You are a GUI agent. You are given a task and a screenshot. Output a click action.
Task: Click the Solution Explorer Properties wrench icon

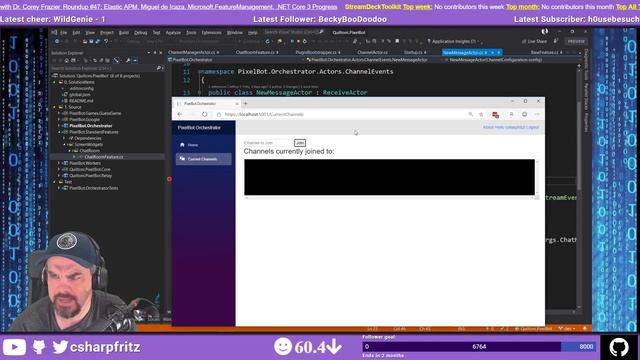coord(128,60)
